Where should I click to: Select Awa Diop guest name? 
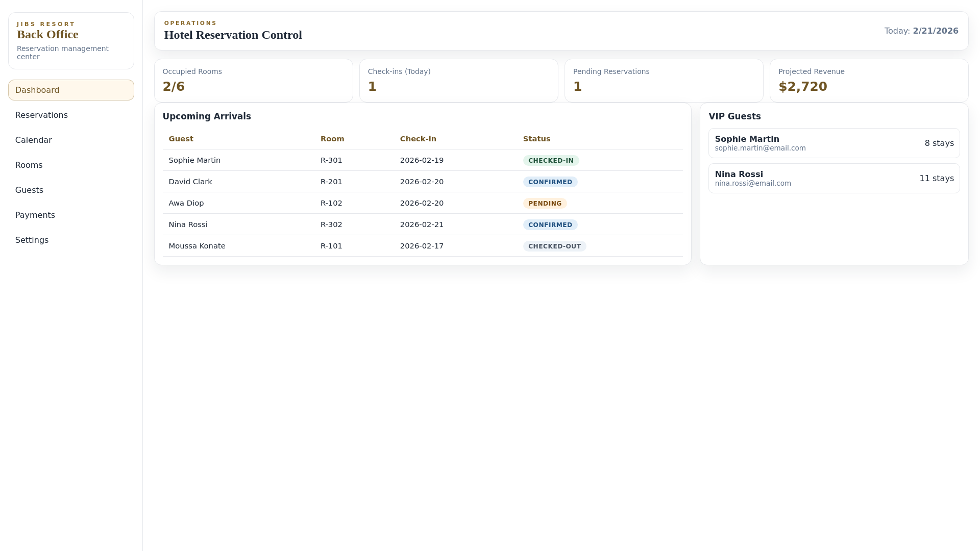tap(186, 203)
